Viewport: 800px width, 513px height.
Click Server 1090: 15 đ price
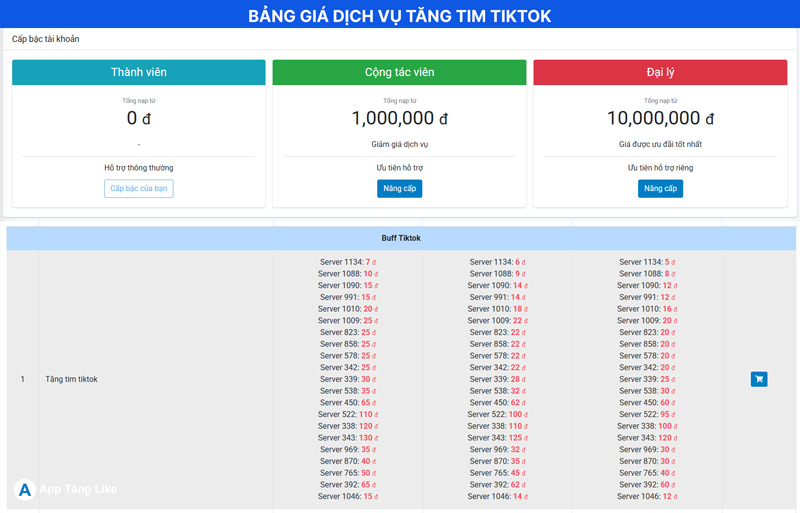pos(348,285)
